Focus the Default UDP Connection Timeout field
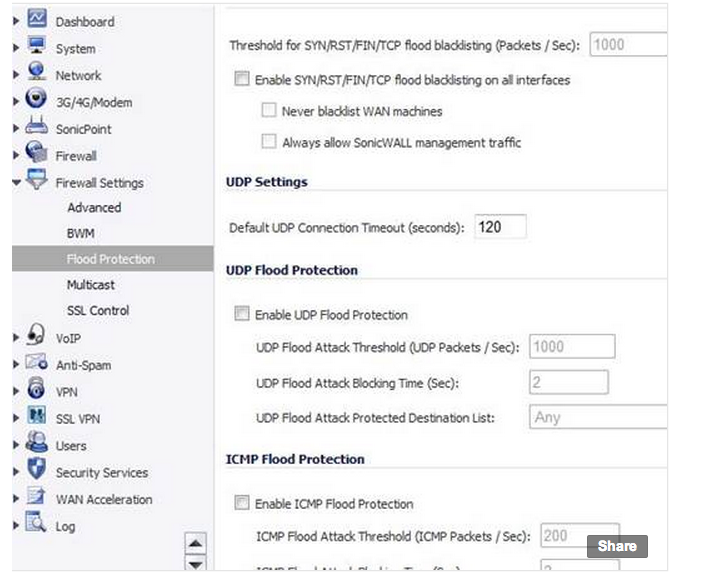The width and height of the screenshot is (715, 583). (x=500, y=227)
